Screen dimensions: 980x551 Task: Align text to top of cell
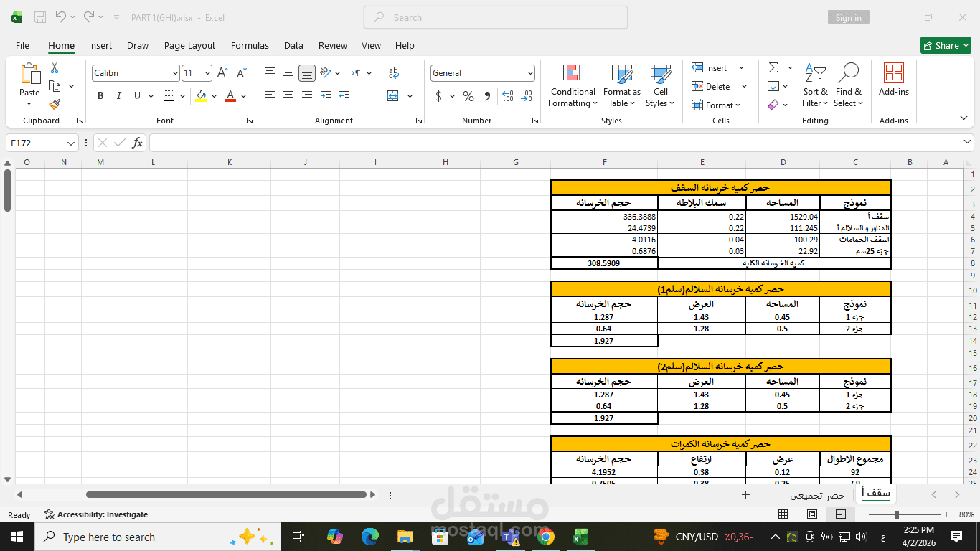(270, 72)
